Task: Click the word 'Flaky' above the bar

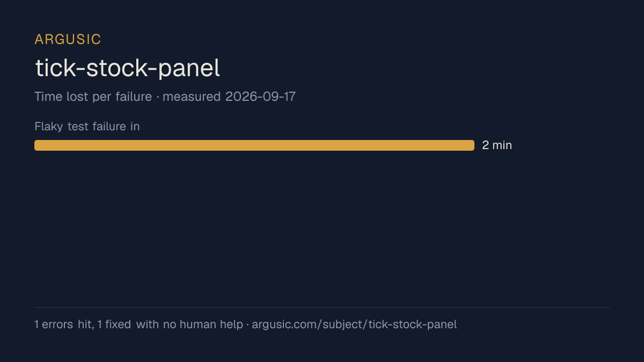Action: 49,127
